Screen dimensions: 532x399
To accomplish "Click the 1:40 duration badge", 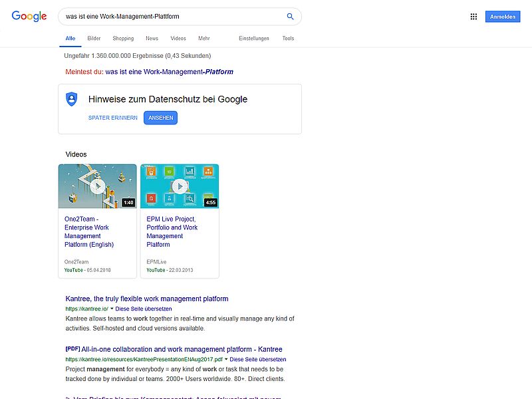I will click(x=128, y=203).
